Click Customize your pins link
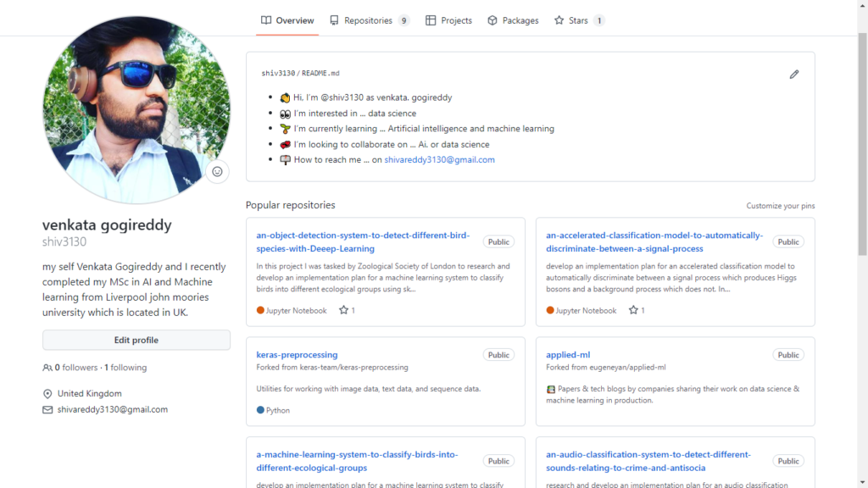The width and height of the screenshot is (868, 488). [780, 206]
